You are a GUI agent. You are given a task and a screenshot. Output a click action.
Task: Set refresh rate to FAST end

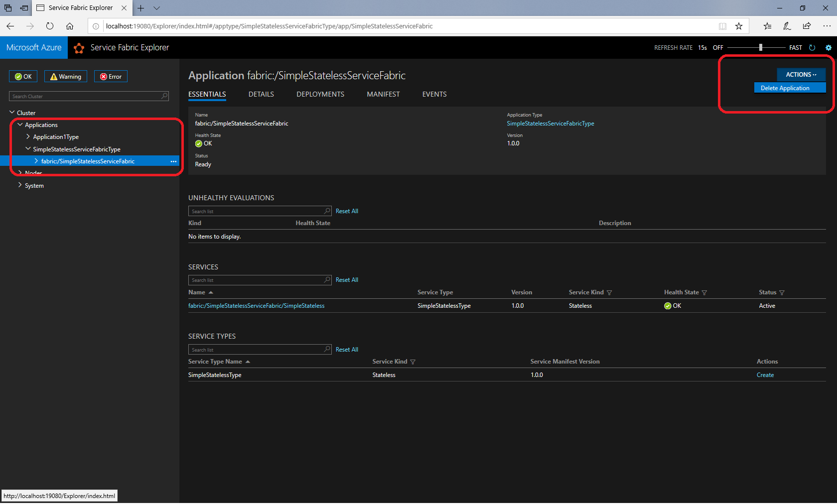tap(796, 48)
